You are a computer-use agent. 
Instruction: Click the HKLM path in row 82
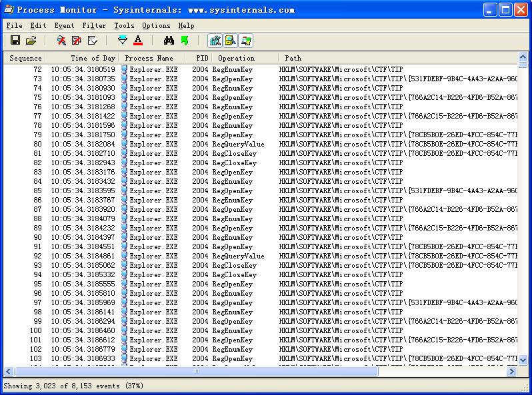point(341,163)
